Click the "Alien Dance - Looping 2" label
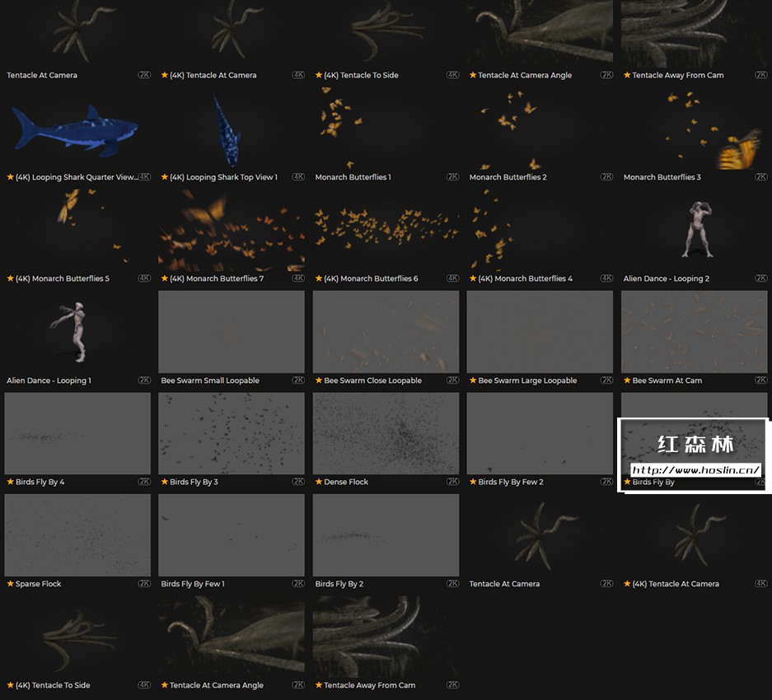Screen dimensions: 772x700 click(x=667, y=278)
